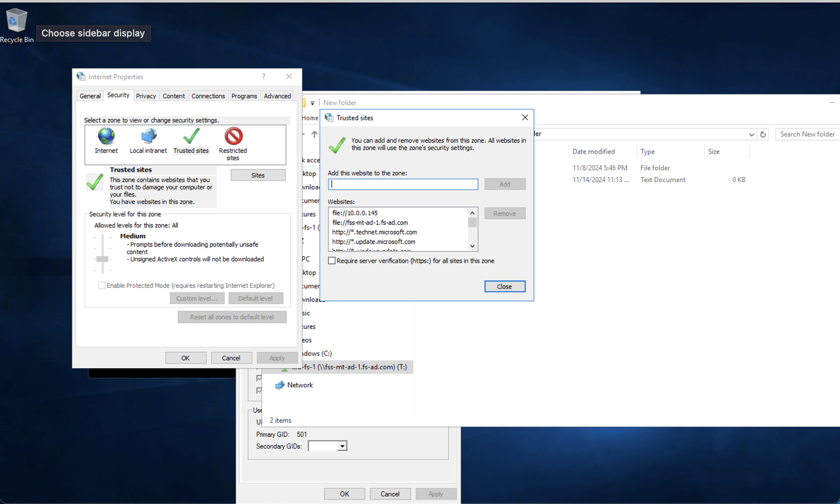Select the Trusted sites green checkmark icon
The height and width of the screenshot is (504, 840).
click(191, 136)
